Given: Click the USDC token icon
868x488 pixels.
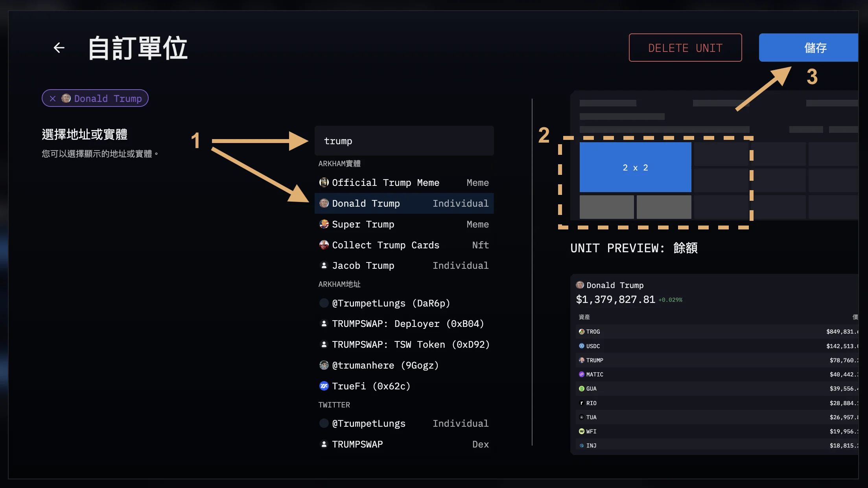Looking at the screenshot, I should click(581, 346).
